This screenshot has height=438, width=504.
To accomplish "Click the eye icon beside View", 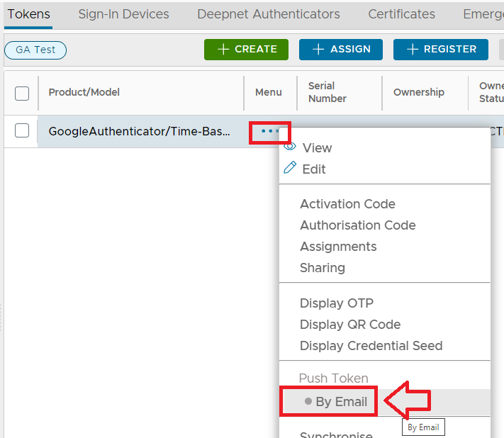I will 289,147.
